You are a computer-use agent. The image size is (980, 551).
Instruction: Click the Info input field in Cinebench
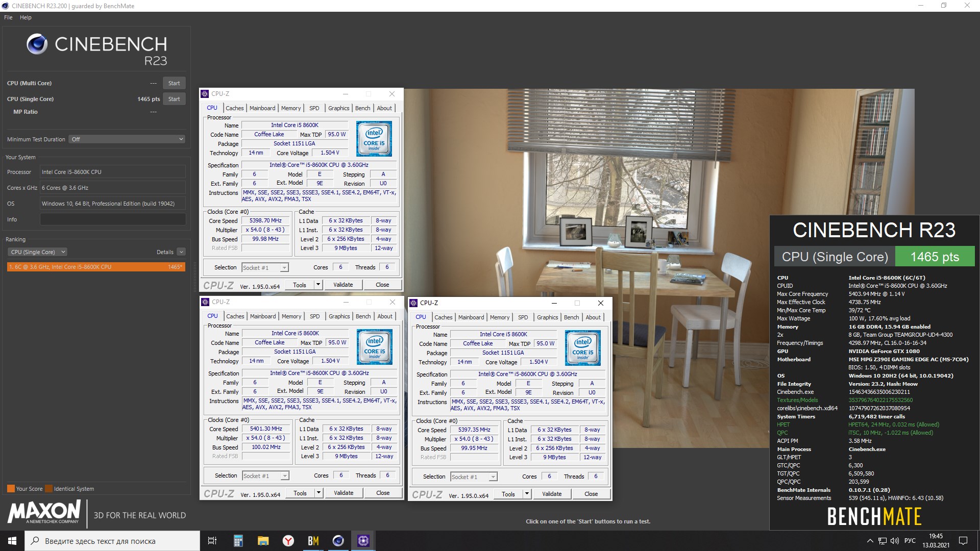pos(113,219)
